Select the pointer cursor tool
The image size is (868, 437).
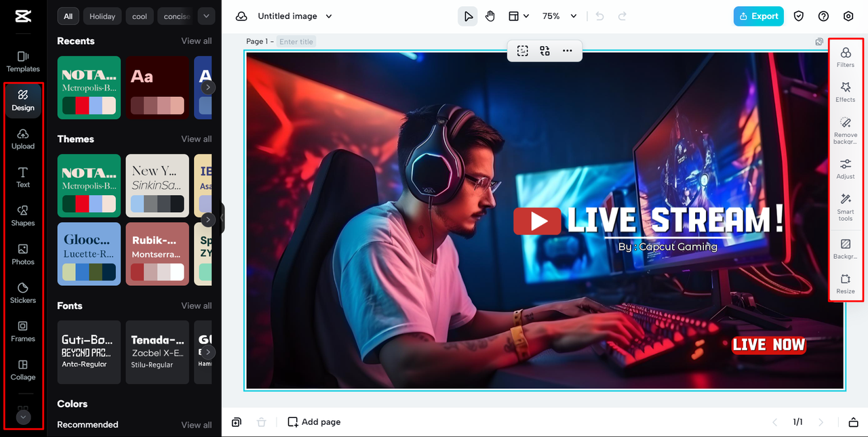click(468, 16)
